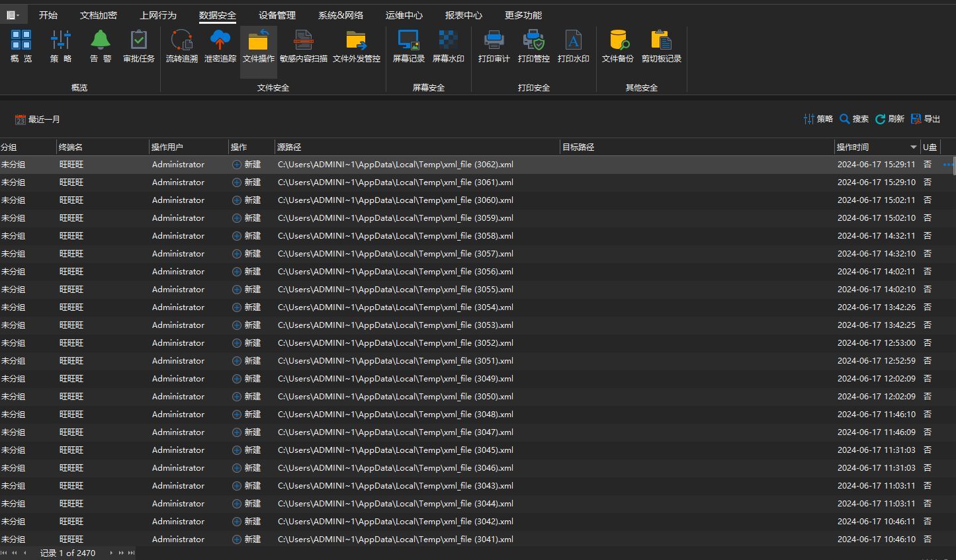Open more options ellipsis on first row
The image size is (956, 560).
(x=947, y=165)
